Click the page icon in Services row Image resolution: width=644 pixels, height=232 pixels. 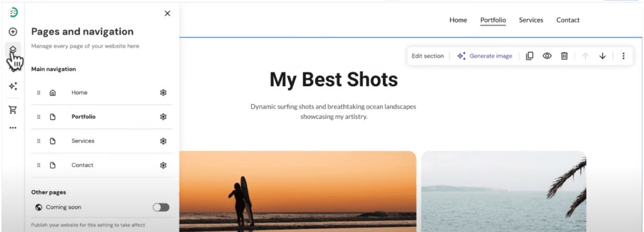pyautogui.click(x=53, y=141)
